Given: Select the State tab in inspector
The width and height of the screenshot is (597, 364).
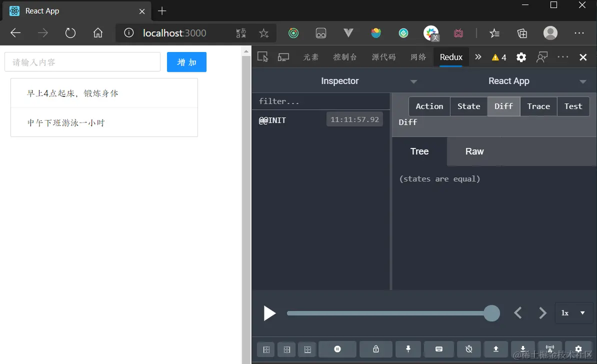Looking at the screenshot, I should (x=468, y=106).
